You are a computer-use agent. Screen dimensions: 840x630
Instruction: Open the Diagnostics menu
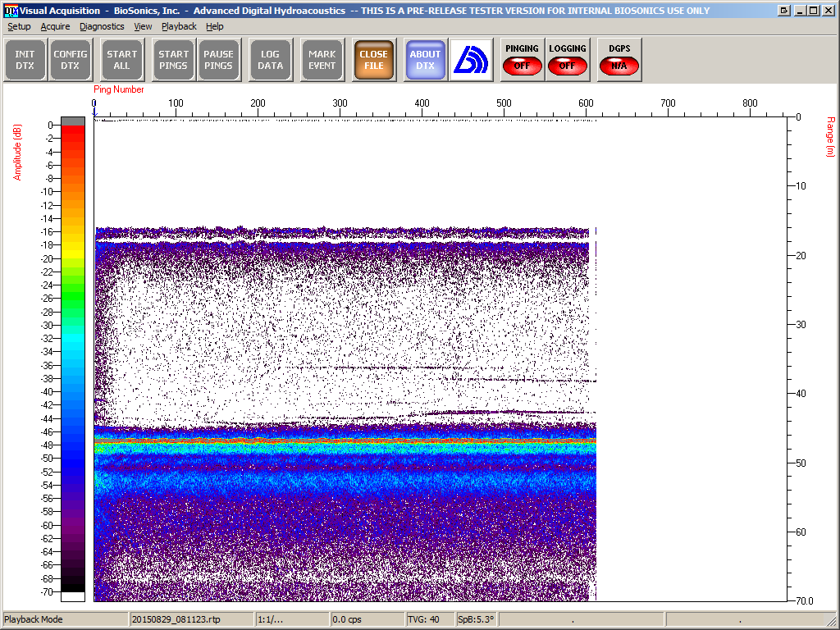pyautogui.click(x=102, y=26)
